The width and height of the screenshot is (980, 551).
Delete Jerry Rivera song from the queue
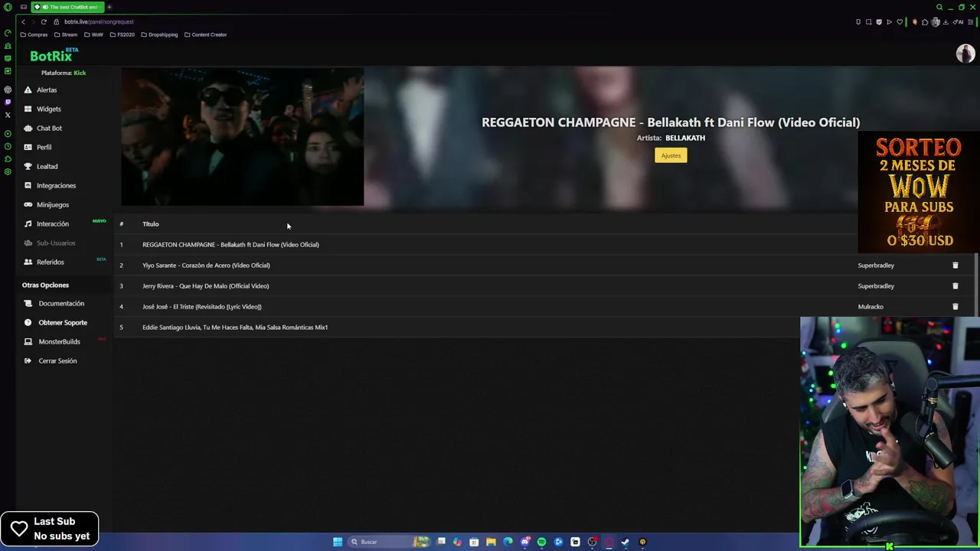955,286
